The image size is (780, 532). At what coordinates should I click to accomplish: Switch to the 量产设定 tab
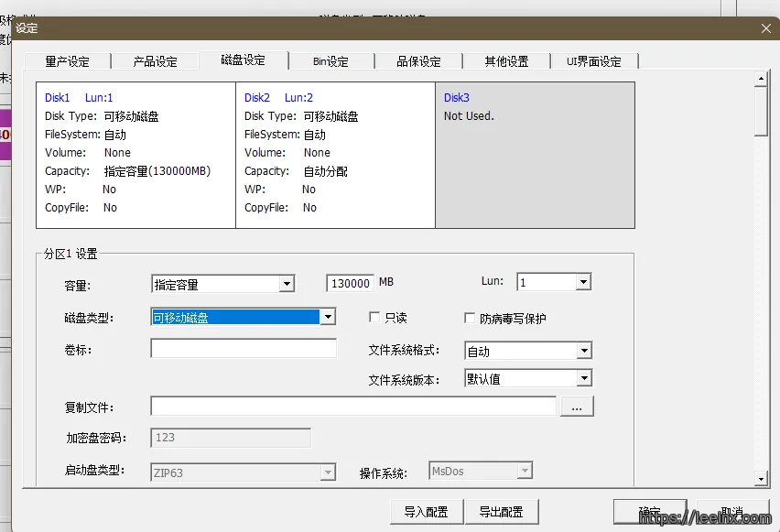tap(68, 61)
